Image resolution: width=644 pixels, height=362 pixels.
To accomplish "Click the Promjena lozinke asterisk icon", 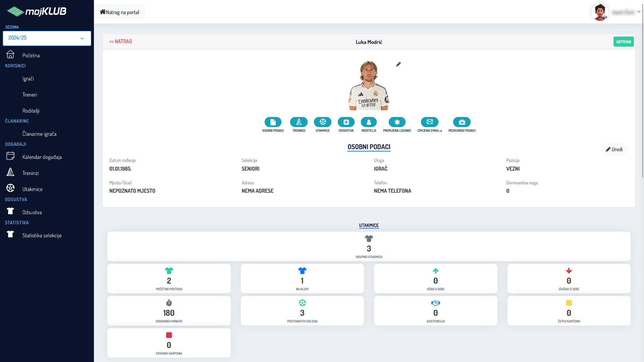I will pos(397,122).
